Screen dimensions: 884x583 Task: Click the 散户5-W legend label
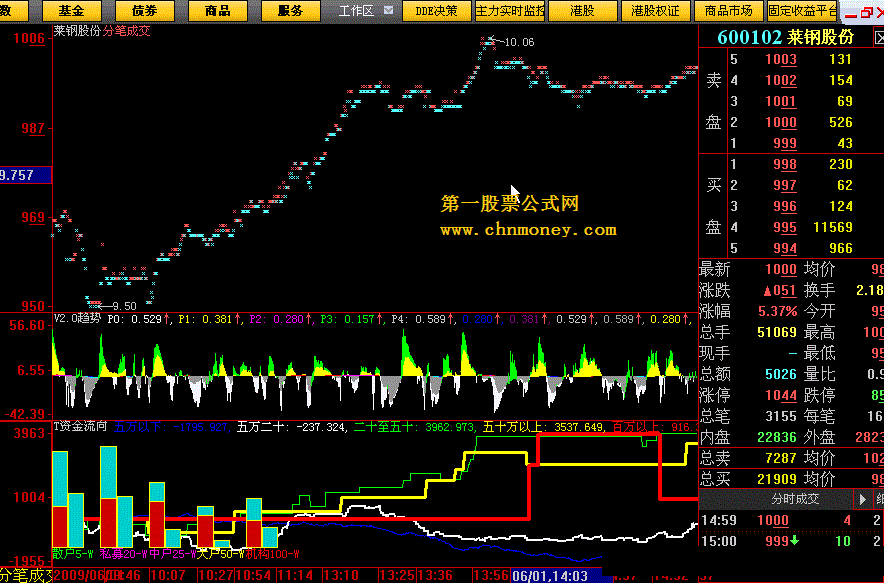[73, 554]
